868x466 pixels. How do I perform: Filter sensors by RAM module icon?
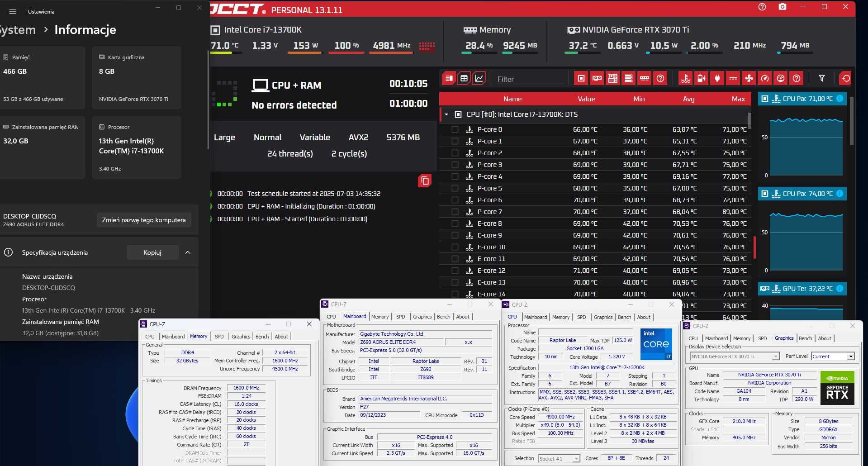click(645, 78)
